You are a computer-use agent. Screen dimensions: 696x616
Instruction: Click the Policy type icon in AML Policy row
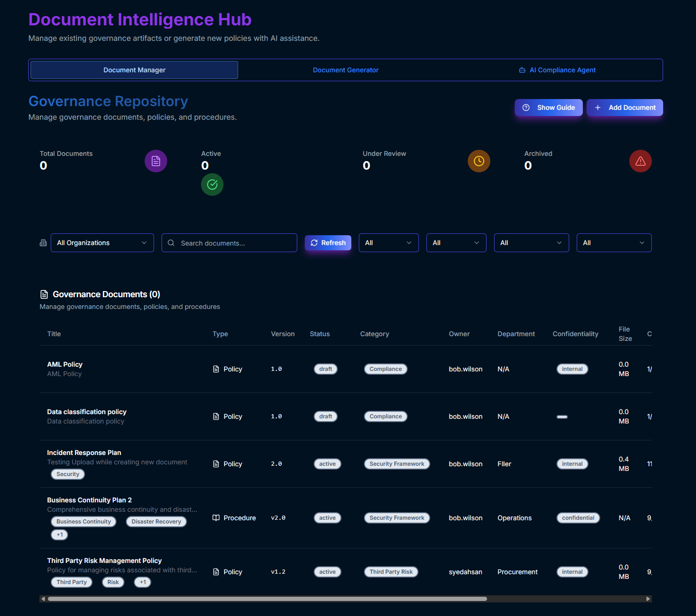click(x=216, y=369)
